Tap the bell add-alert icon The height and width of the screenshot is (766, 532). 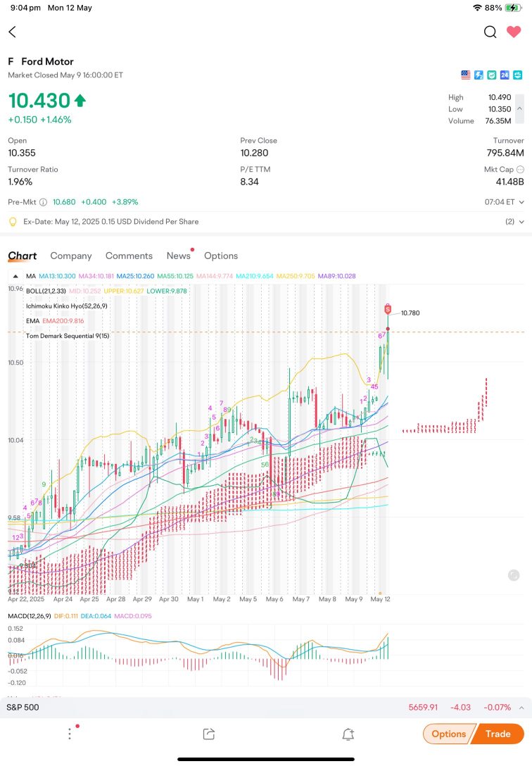tap(348, 734)
